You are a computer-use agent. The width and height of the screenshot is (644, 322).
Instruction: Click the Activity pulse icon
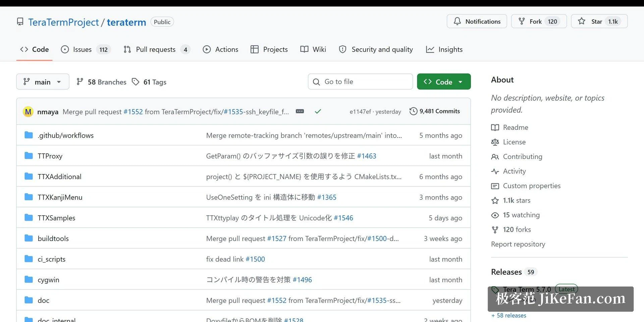tap(495, 171)
